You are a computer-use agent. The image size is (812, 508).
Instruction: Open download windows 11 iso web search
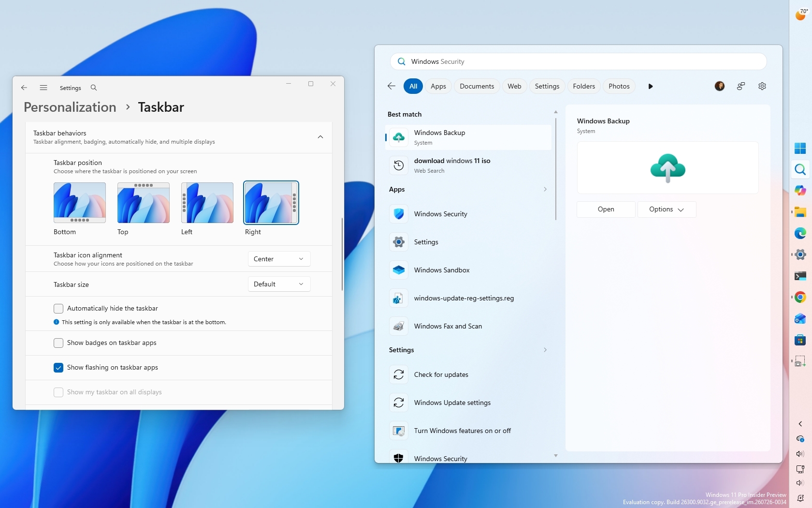[x=468, y=165]
